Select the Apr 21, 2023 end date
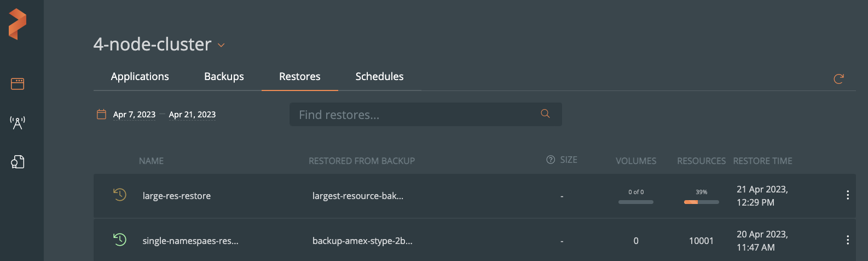868x261 pixels. pos(192,115)
